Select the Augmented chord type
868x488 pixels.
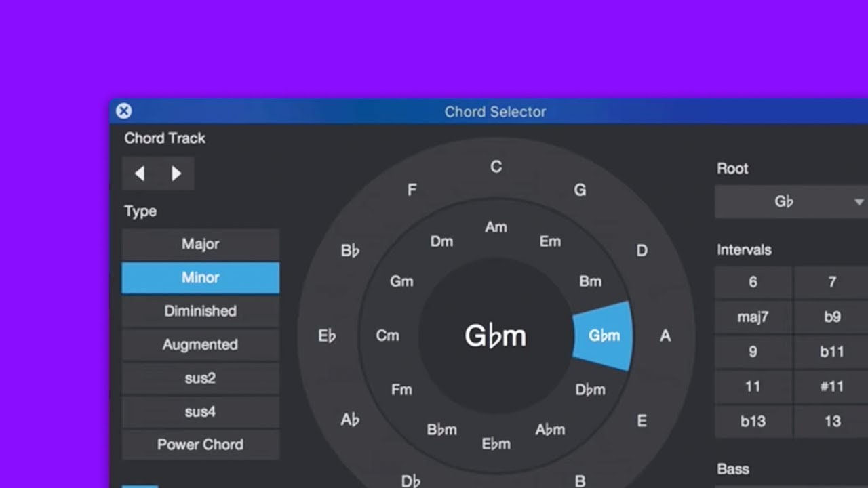click(x=200, y=344)
